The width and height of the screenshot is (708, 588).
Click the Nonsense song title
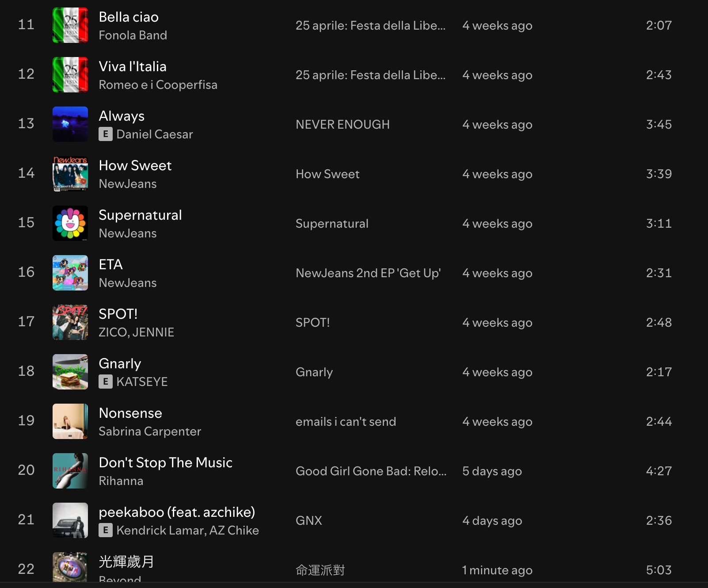coord(130,413)
